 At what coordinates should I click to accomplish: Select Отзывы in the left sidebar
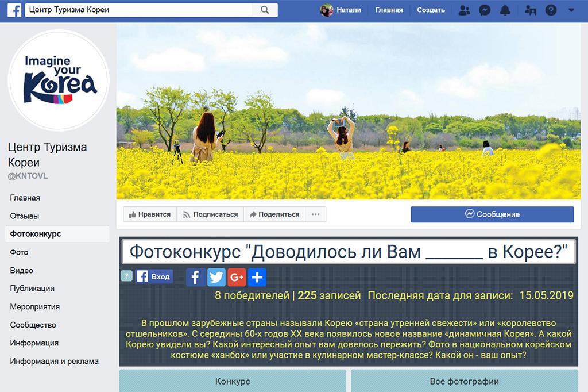[25, 216]
